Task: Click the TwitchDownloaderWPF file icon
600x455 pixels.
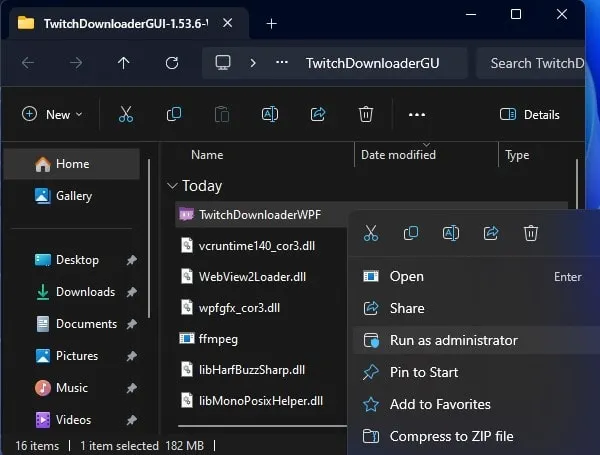Action: click(187, 214)
